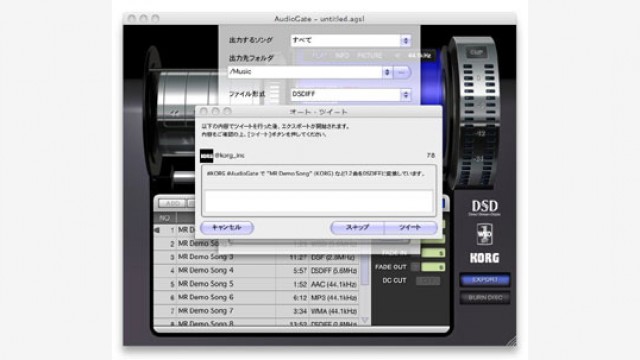Click the tweet comment text field
This screenshot has width=640, height=360.
click(x=319, y=201)
